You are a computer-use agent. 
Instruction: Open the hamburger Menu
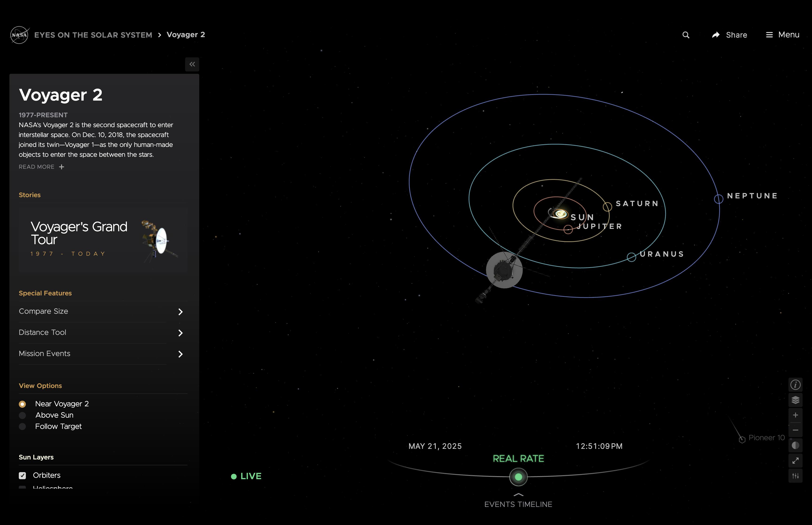[783, 35]
